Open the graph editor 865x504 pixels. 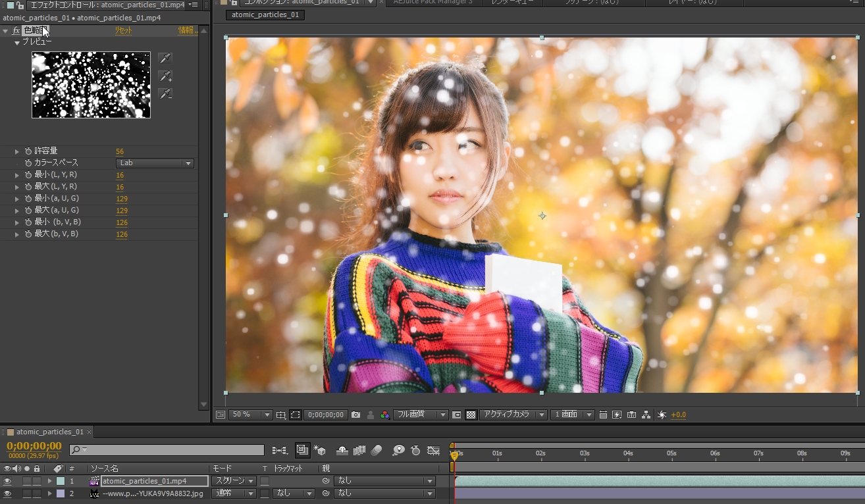(x=433, y=451)
